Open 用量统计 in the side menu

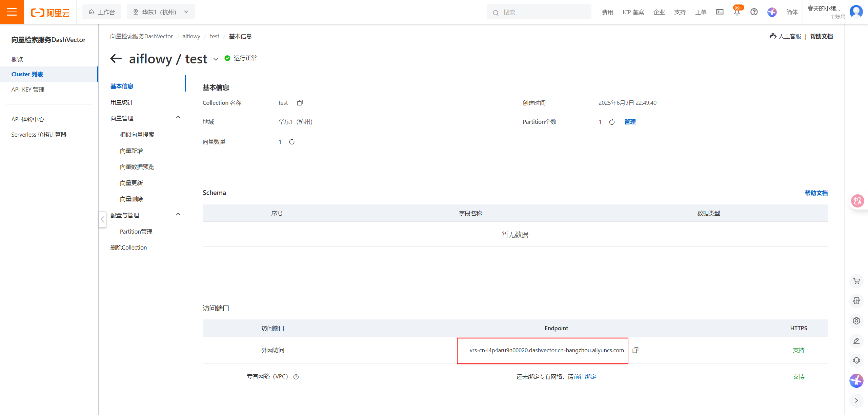click(x=122, y=102)
